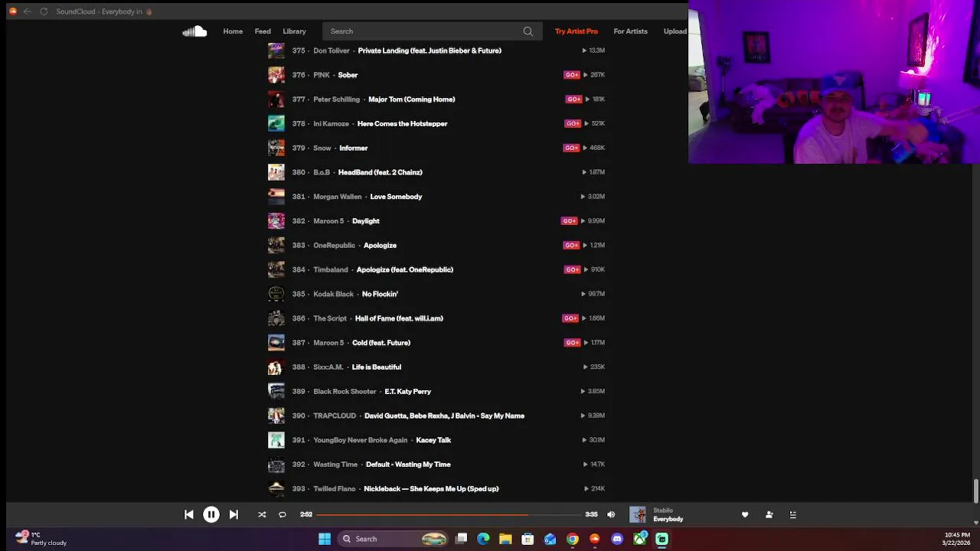This screenshot has height=551, width=980.
Task: Toggle shuffle in the player bar
Action: pos(262,515)
